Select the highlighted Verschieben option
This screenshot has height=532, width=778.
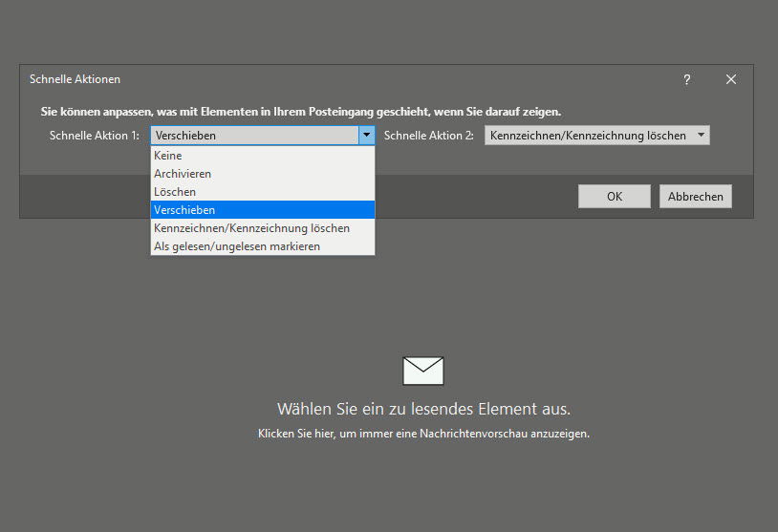[x=263, y=210]
